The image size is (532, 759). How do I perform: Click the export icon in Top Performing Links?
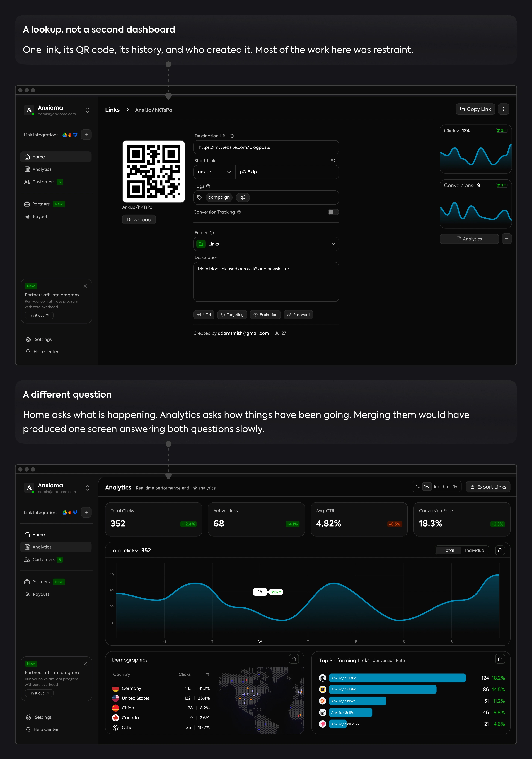tap(500, 659)
